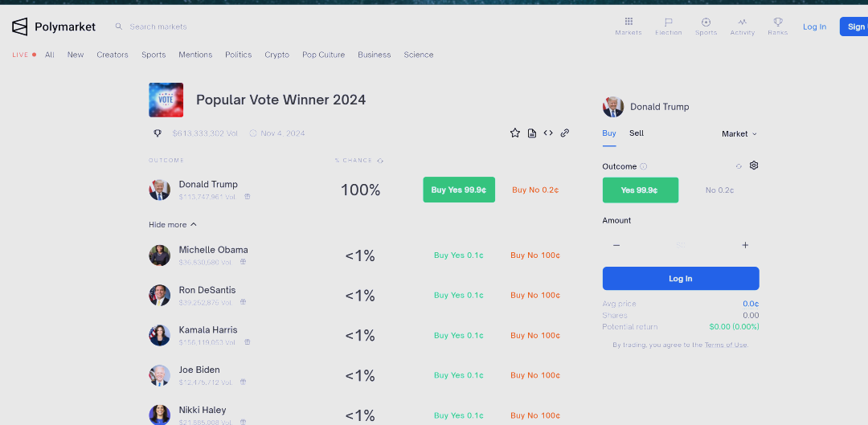Click the blue Log In button

(681, 278)
